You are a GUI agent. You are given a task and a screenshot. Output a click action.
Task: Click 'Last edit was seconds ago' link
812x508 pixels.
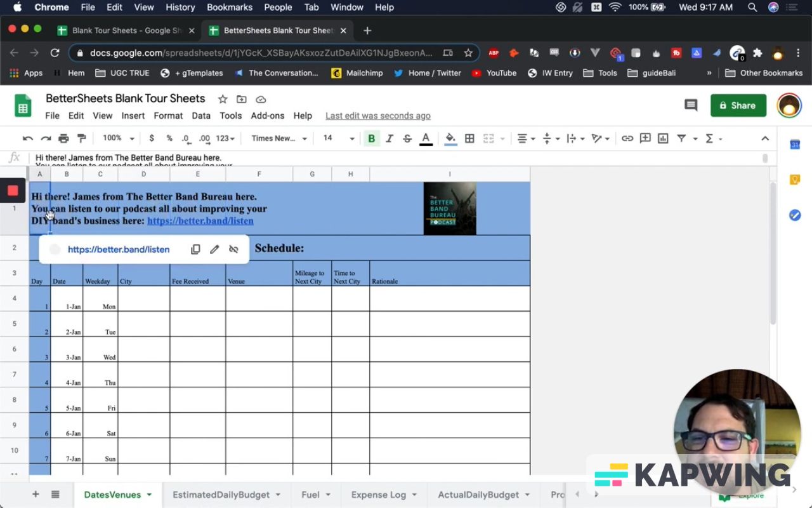pyautogui.click(x=378, y=116)
